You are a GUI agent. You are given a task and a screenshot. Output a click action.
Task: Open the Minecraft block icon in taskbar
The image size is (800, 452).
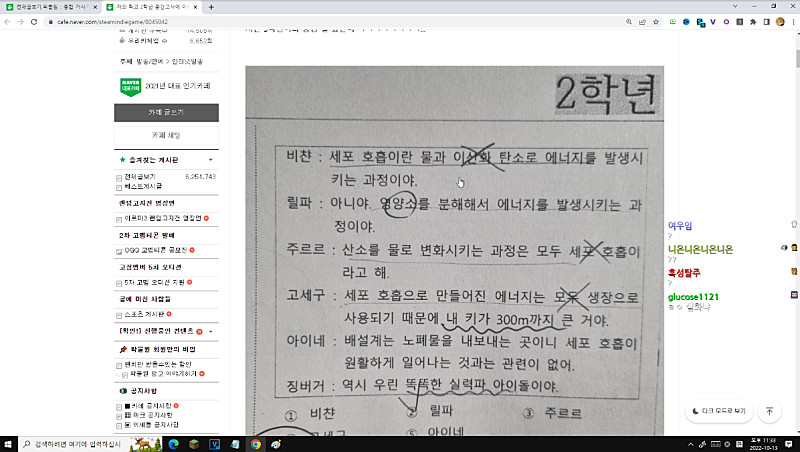pyautogui.click(x=194, y=444)
